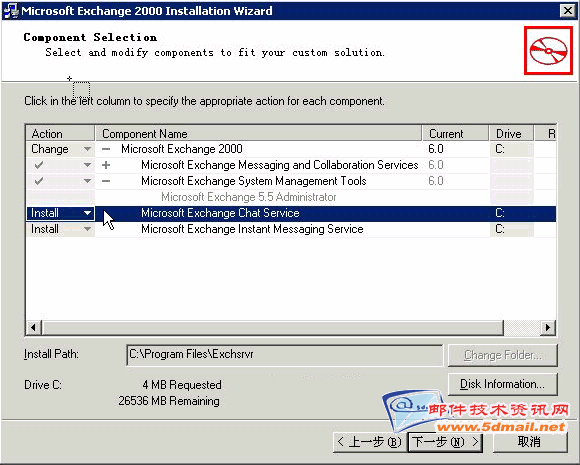The width and height of the screenshot is (580, 465).
Task: Click the installation wizard title bar icon
Action: (x=10, y=11)
